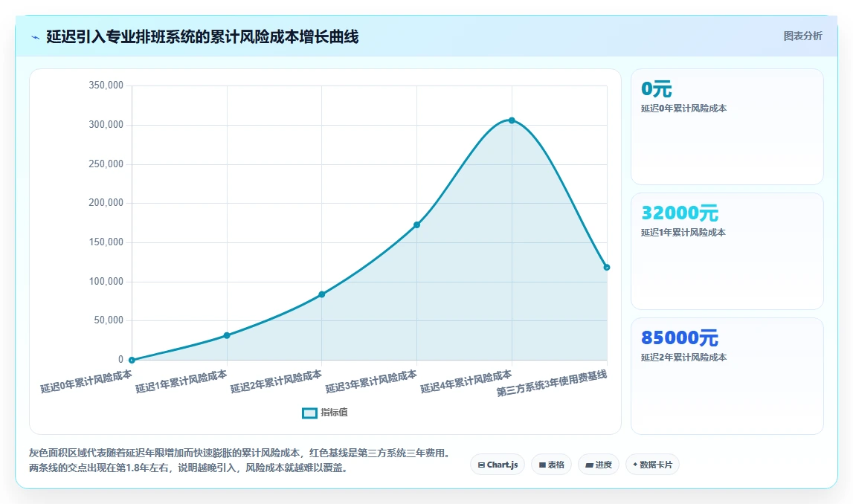This screenshot has width=853, height=504.
Task: Click the peak data point at 延迟4年
Action: coord(512,120)
